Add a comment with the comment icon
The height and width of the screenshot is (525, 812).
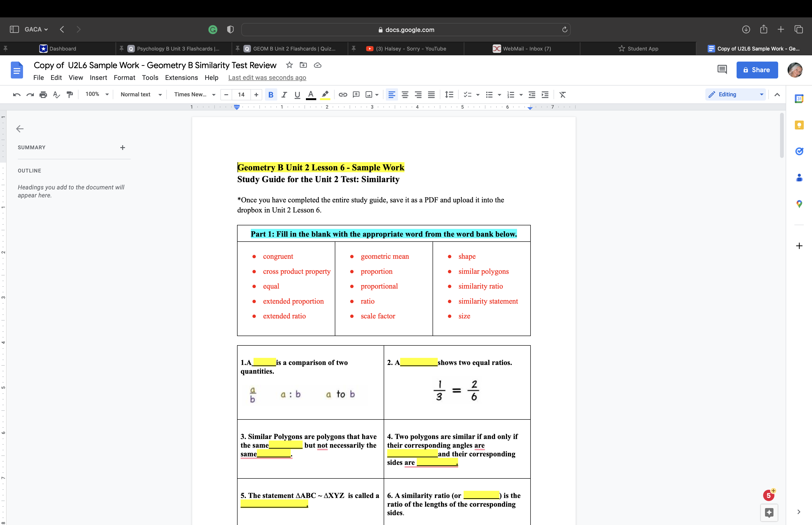[x=356, y=94]
